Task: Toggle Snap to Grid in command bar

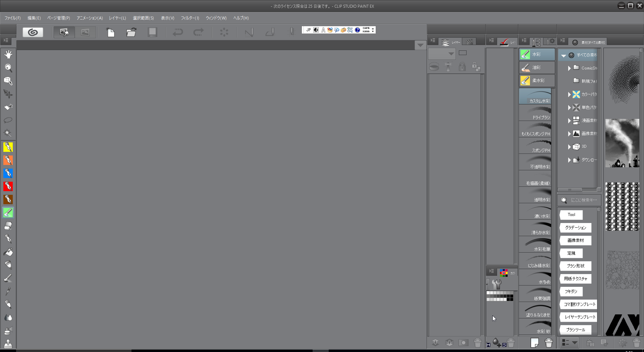Action: [292, 32]
